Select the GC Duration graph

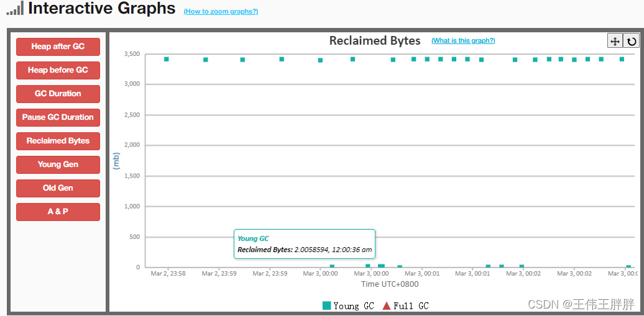point(58,94)
